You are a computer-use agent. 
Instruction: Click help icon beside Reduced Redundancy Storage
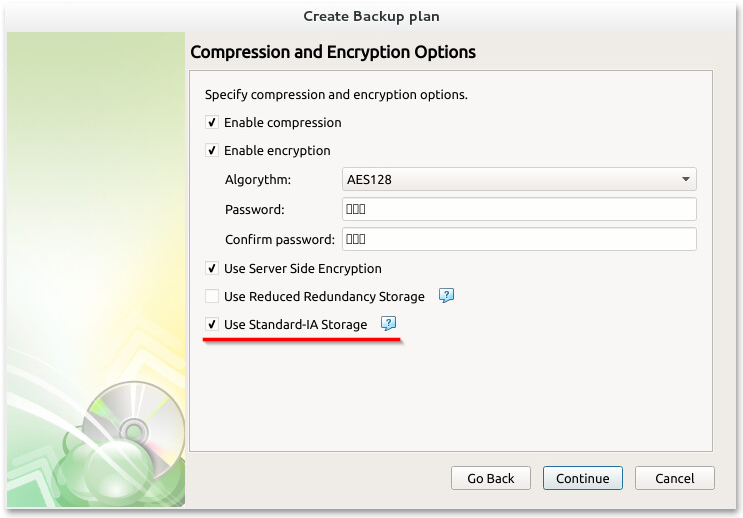point(447,296)
